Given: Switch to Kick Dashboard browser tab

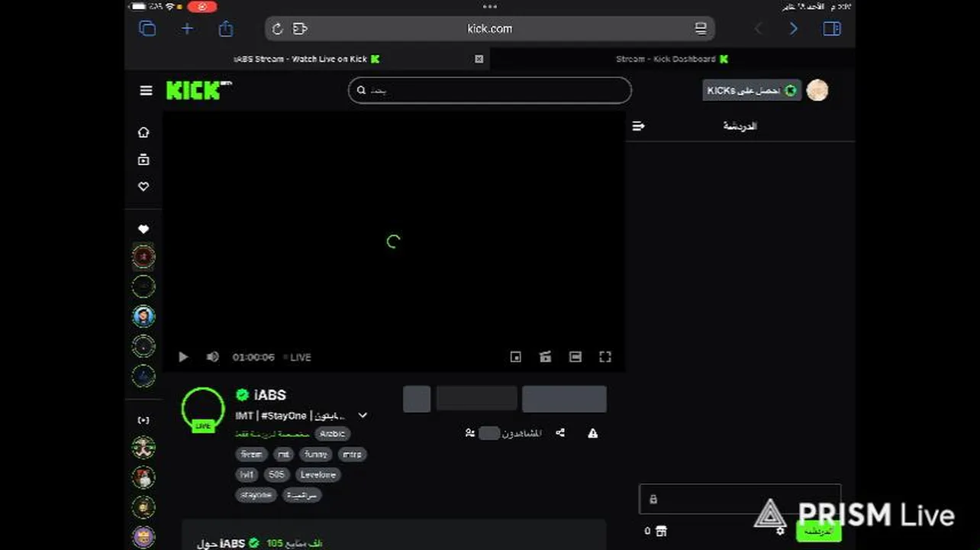Looking at the screenshot, I should (672, 59).
